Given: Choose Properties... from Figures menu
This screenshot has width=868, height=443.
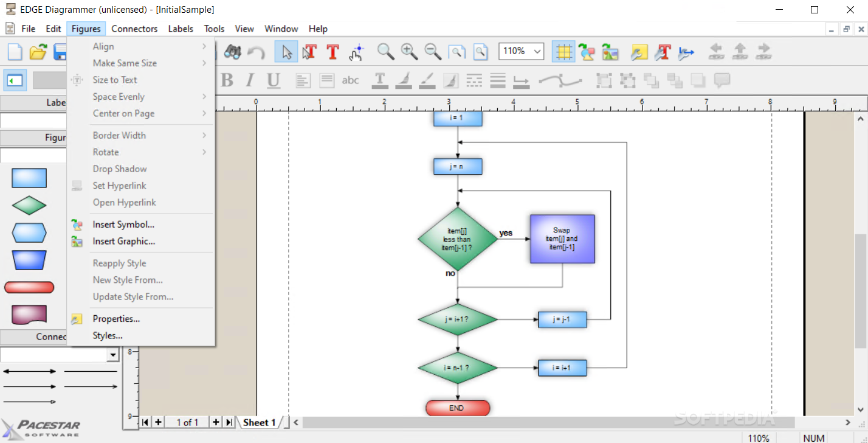Looking at the screenshot, I should click(x=141, y=318).
